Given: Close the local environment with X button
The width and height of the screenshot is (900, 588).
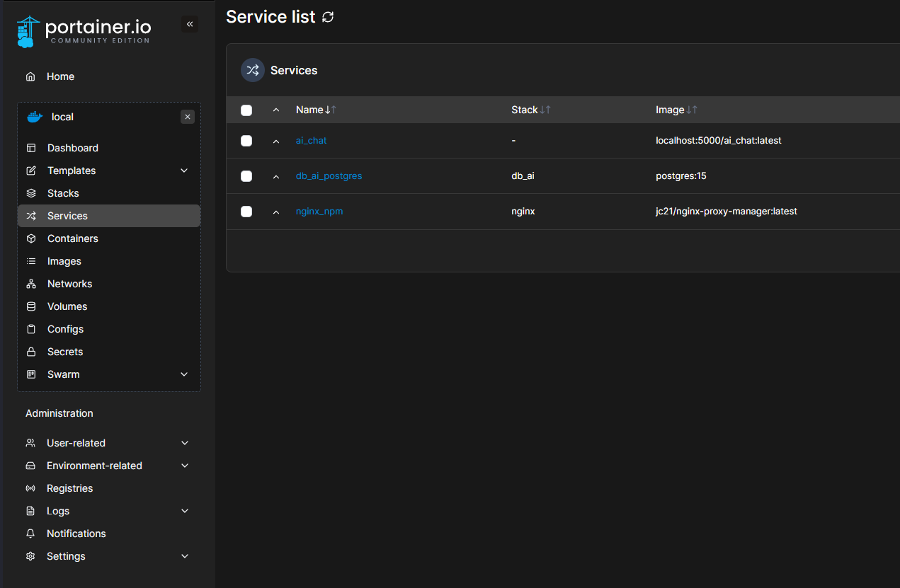Looking at the screenshot, I should tap(188, 117).
